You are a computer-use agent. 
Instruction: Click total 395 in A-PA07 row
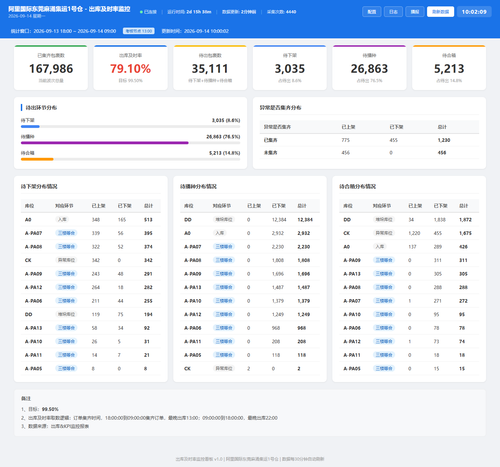148,233
